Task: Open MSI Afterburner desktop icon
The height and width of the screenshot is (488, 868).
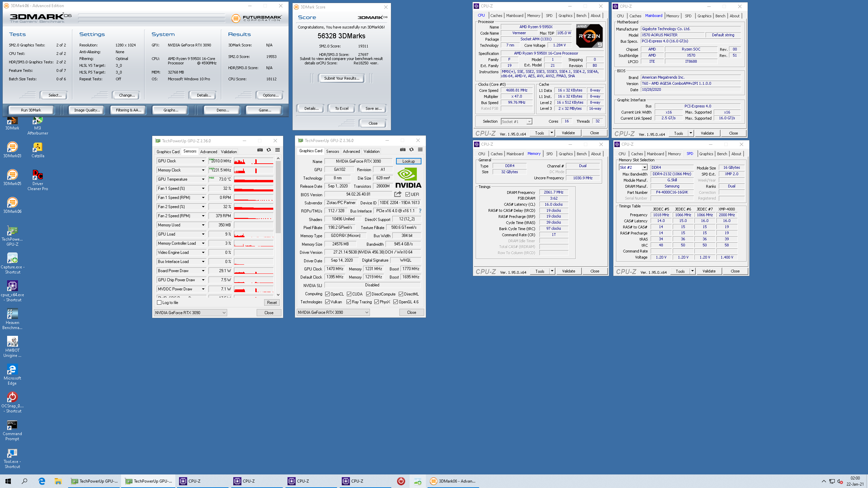Action: [x=38, y=126]
